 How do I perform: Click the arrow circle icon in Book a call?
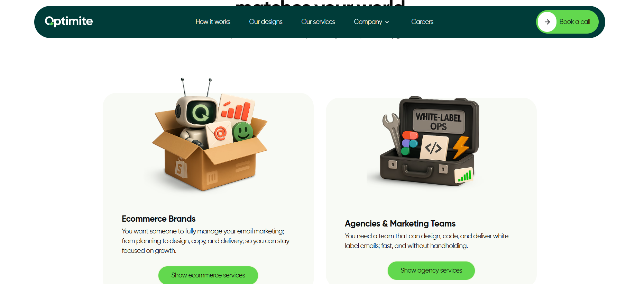coord(547,22)
